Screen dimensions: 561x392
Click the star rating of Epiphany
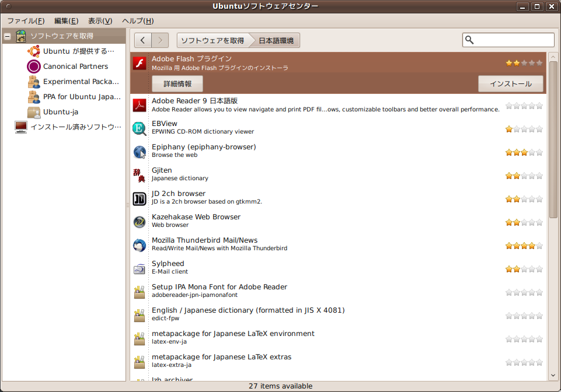pyautogui.click(x=524, y=152)
